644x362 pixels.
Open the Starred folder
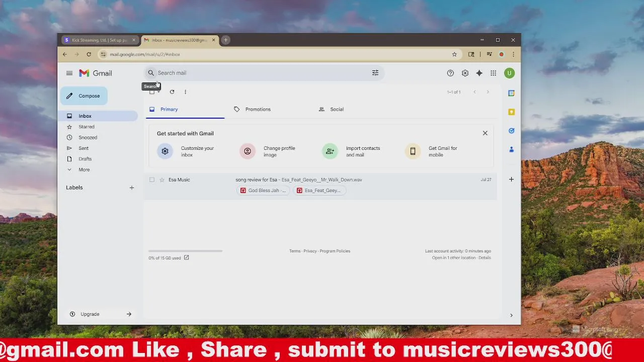[87, 127]
